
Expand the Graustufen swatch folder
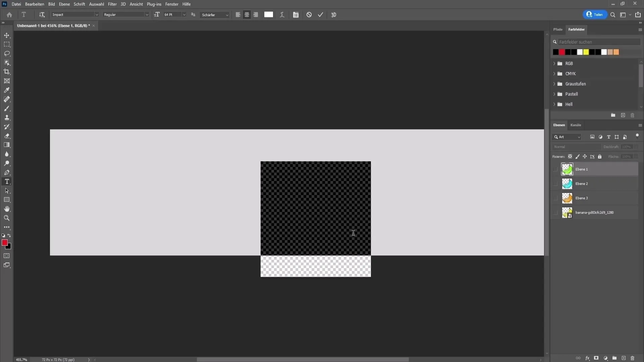[x=554, y=84]
